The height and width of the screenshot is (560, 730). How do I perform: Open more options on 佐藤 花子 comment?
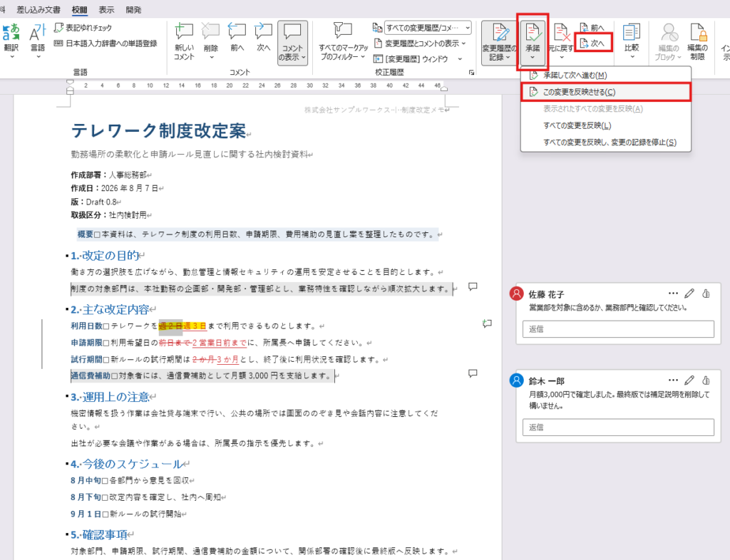pyautogui.click(x=673, y=293)
